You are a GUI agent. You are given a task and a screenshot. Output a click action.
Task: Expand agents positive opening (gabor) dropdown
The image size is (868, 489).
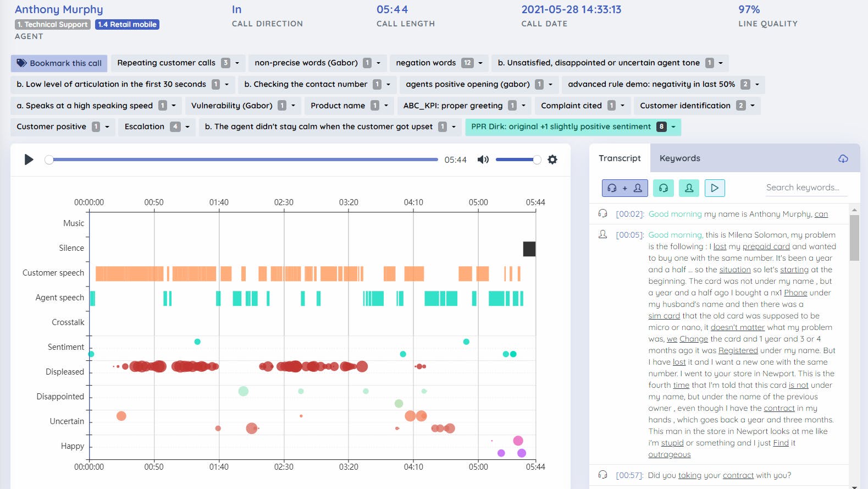550,85
